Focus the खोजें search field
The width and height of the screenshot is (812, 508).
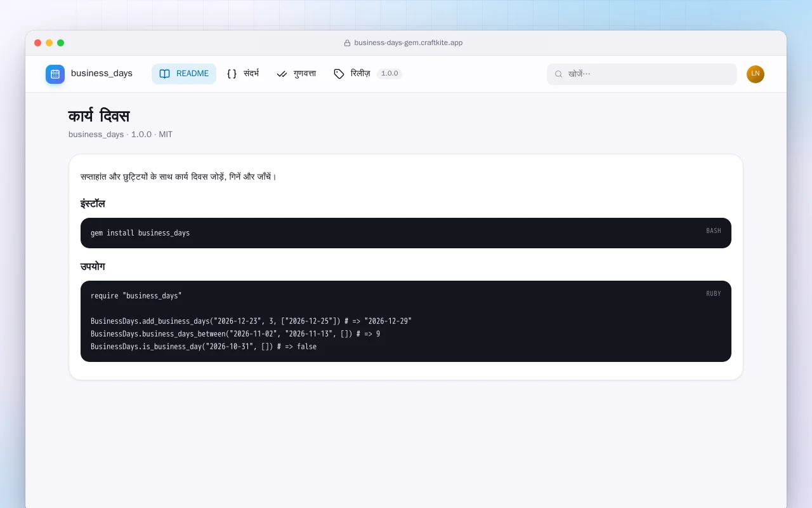click(642, 74)
